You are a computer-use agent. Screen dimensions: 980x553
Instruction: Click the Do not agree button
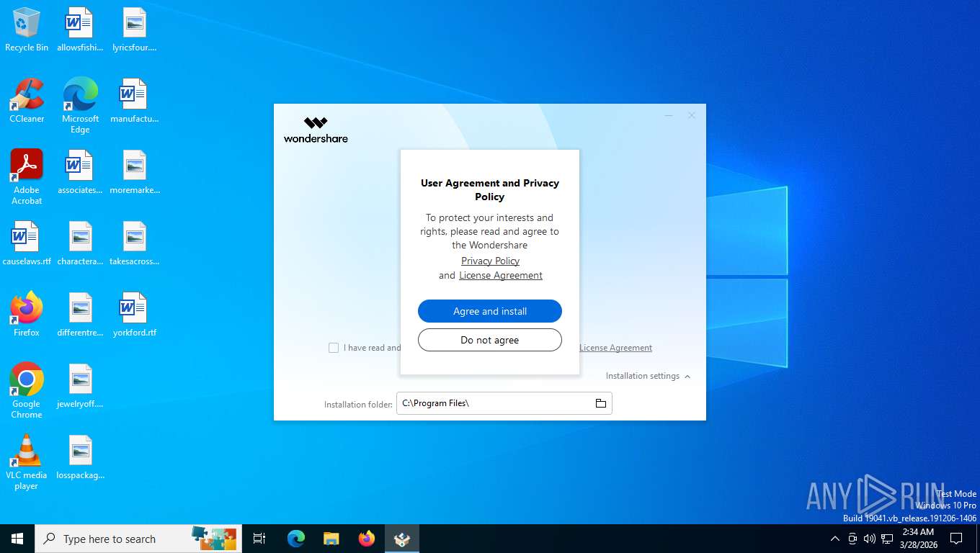490,340
